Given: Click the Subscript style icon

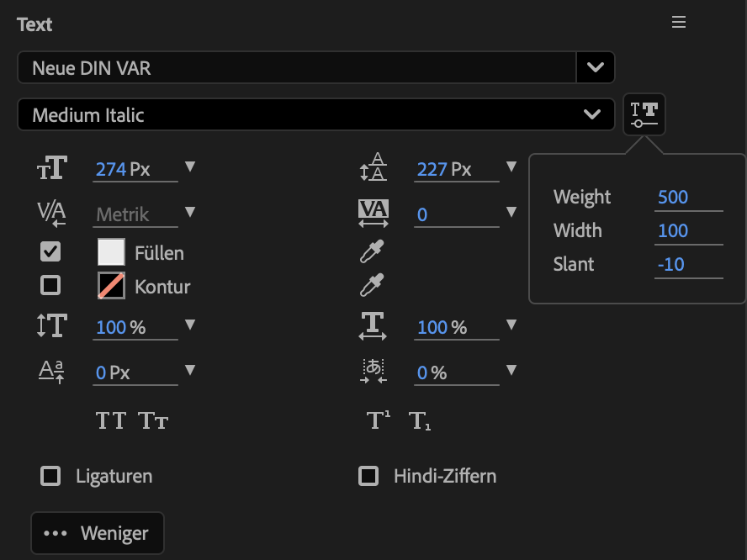Looking at the screenshot, I should 420,420.
